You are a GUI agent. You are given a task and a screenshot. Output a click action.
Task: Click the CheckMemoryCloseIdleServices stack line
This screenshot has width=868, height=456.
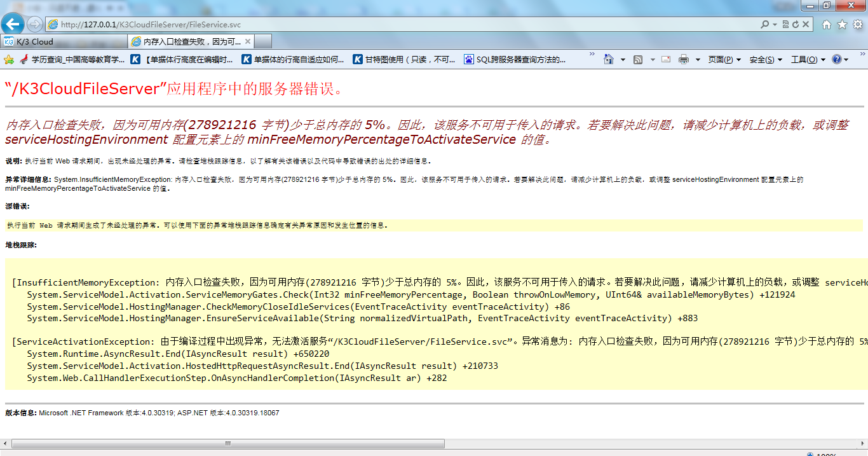tap(299, 307)
